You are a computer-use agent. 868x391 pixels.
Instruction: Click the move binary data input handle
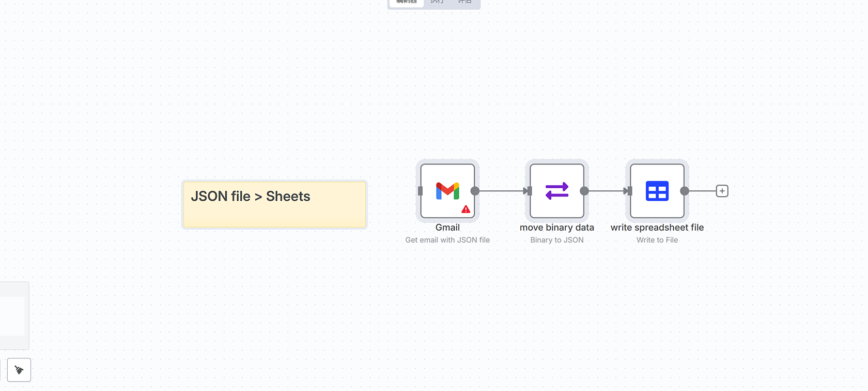(x=528, y=191)
